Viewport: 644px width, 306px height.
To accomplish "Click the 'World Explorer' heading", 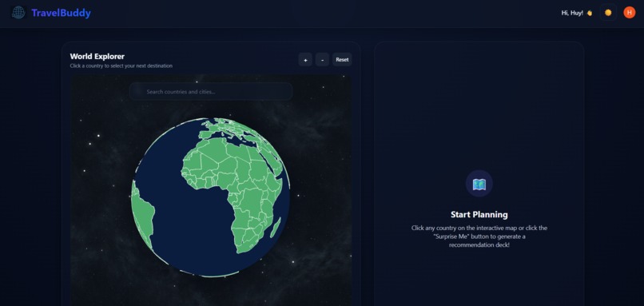I will (97, 56).
